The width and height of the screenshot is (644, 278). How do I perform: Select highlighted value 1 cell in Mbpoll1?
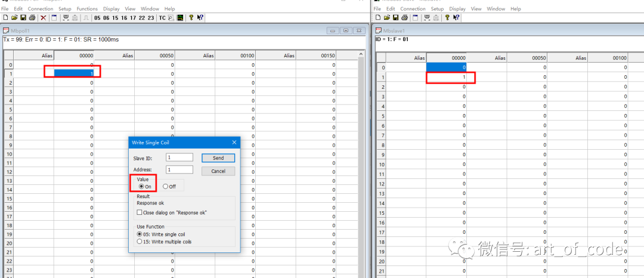click(74, 73)
